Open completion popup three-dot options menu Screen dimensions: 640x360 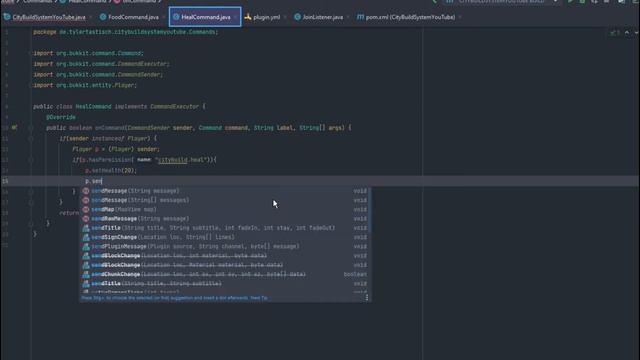tap(367, 298)
